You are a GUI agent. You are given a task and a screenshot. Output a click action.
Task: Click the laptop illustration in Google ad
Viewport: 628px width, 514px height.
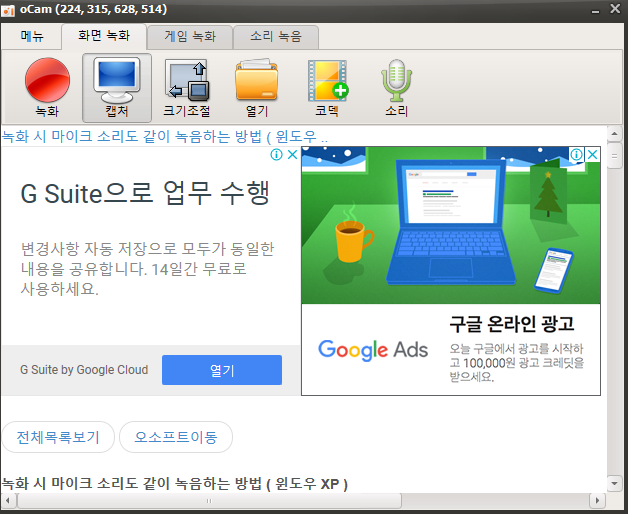pos(451,222)
